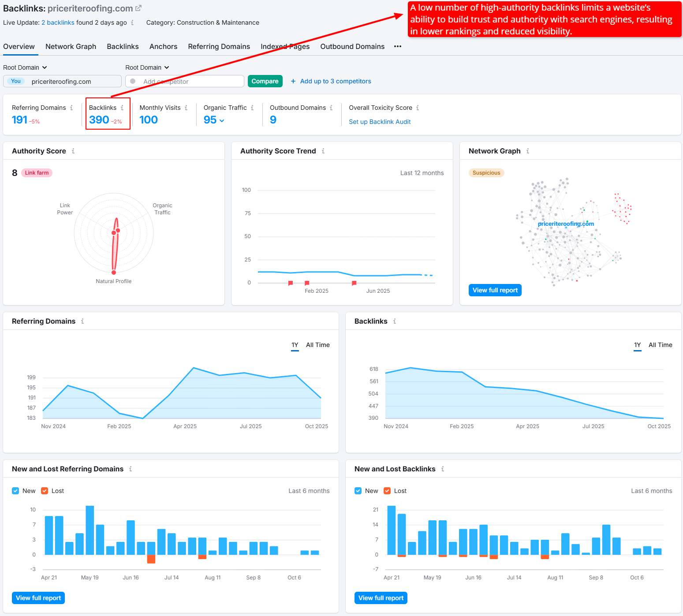Click Set up Backlink Audit link
Screen dimensions: 683x616
(x=380, y=122)
